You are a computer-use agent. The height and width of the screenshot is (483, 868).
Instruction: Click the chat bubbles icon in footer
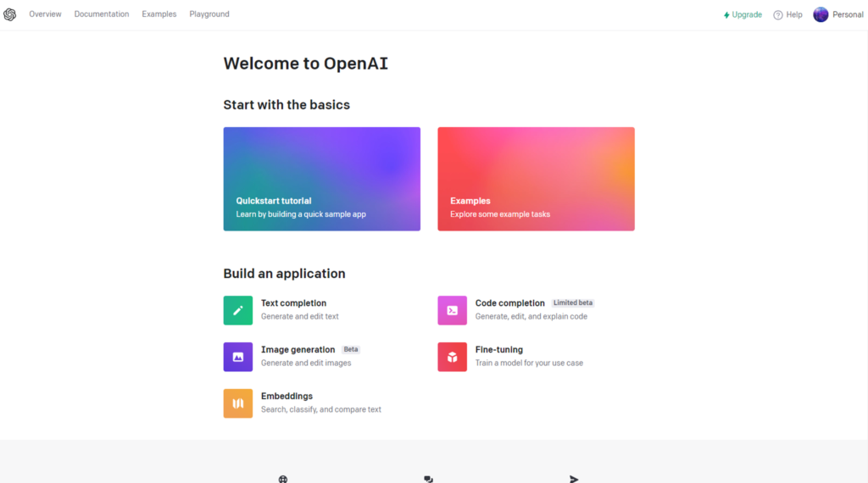point(428,479)
